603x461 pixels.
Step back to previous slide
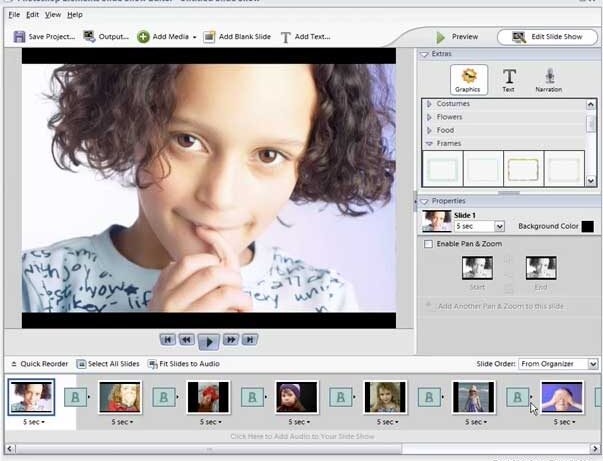coord(187,340)
